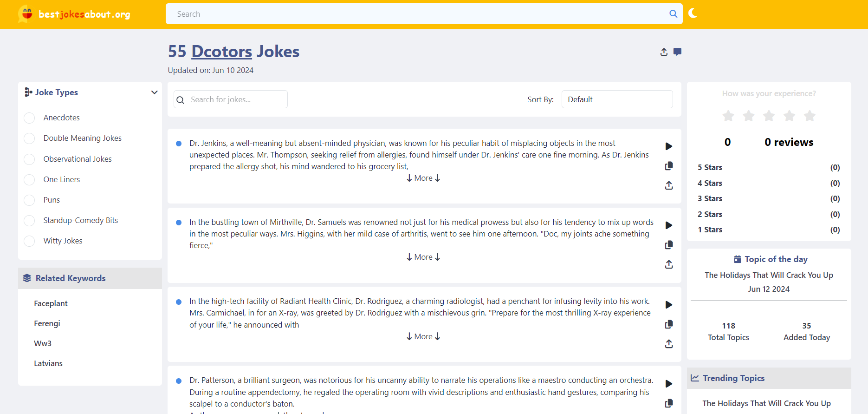Open the Ferengi related keyword
This screenshot has width=868, height=414.
(x=47, y=323)
